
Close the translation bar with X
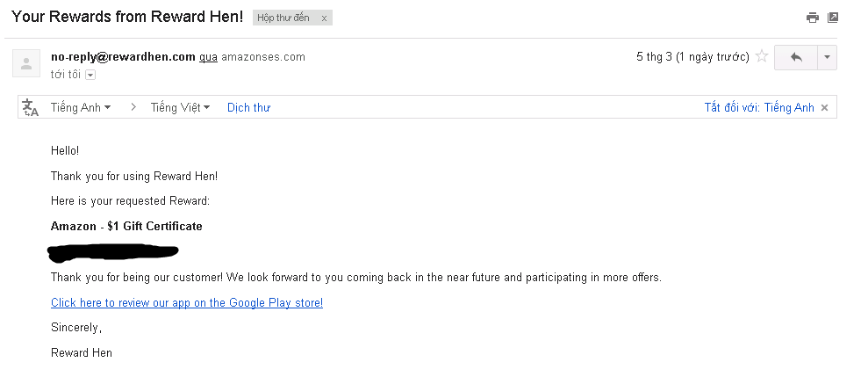point(824,107)
